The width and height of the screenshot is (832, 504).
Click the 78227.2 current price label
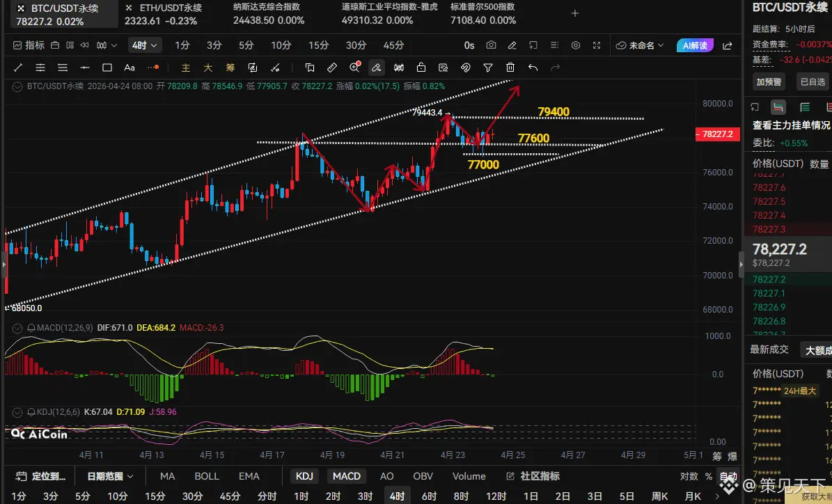tap(717, 134)
